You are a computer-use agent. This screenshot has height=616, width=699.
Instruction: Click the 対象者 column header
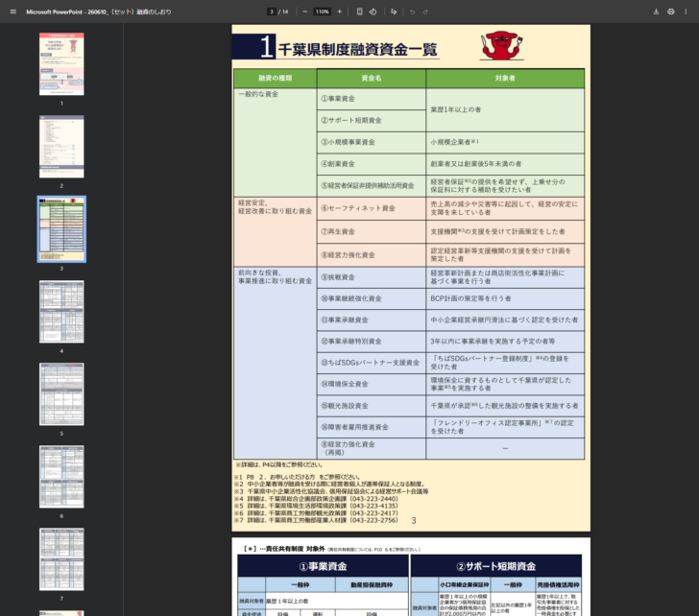click(x=505, y=79)
